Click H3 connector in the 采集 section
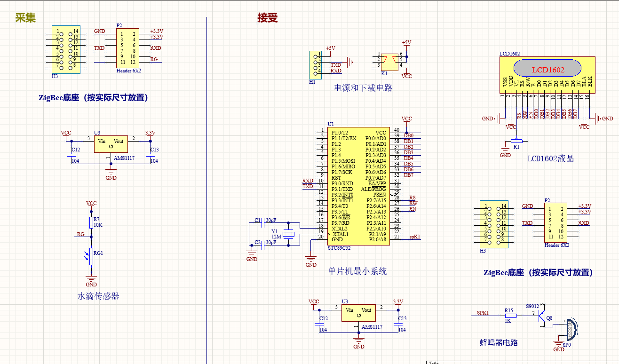Image resolution: width=619 pixels, height=364 pixels. point(66,49)
